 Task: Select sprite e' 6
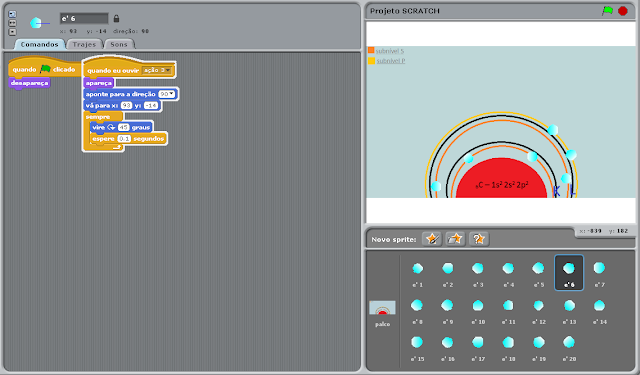[569, 273]
